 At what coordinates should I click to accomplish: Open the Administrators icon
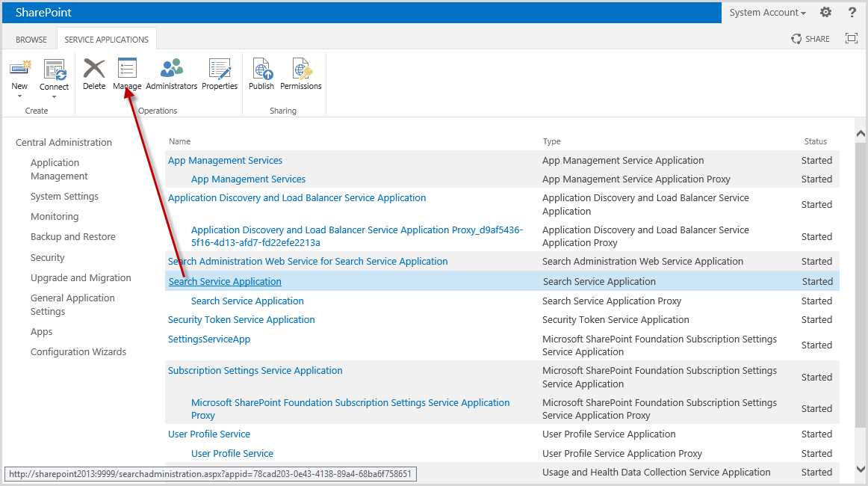click(171, 74)
